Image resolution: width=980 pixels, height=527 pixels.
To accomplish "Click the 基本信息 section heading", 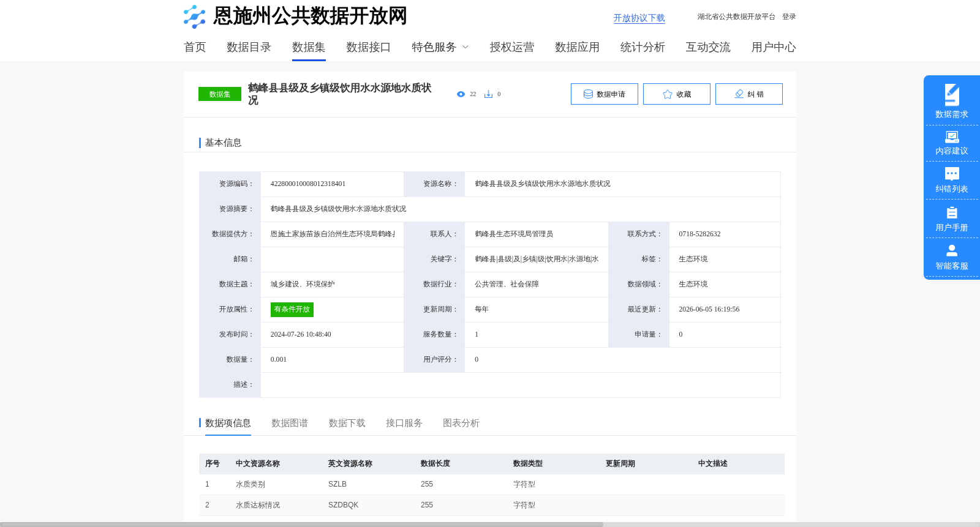I will coord(223,143).
